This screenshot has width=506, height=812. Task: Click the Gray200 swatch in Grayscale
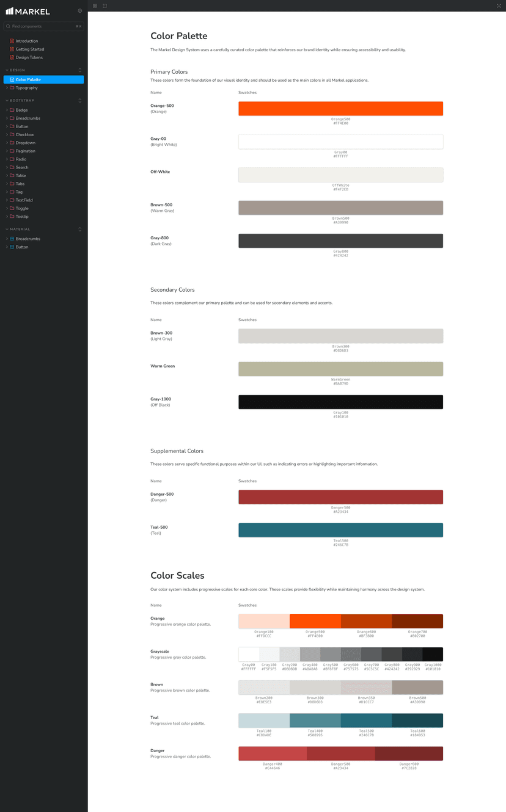pos(290,654)
